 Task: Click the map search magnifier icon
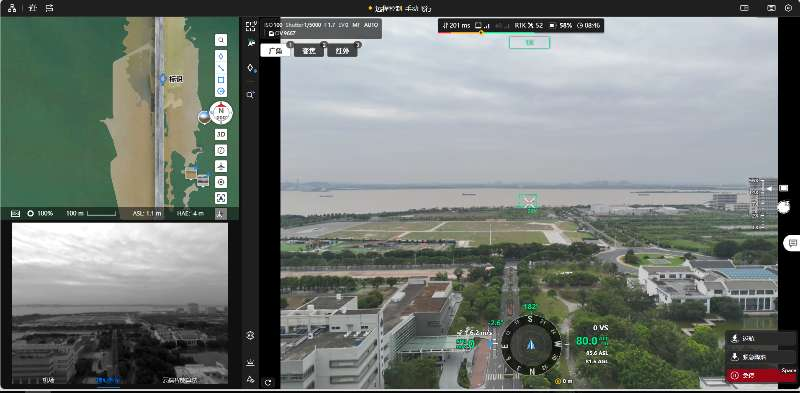coord(221,40)
